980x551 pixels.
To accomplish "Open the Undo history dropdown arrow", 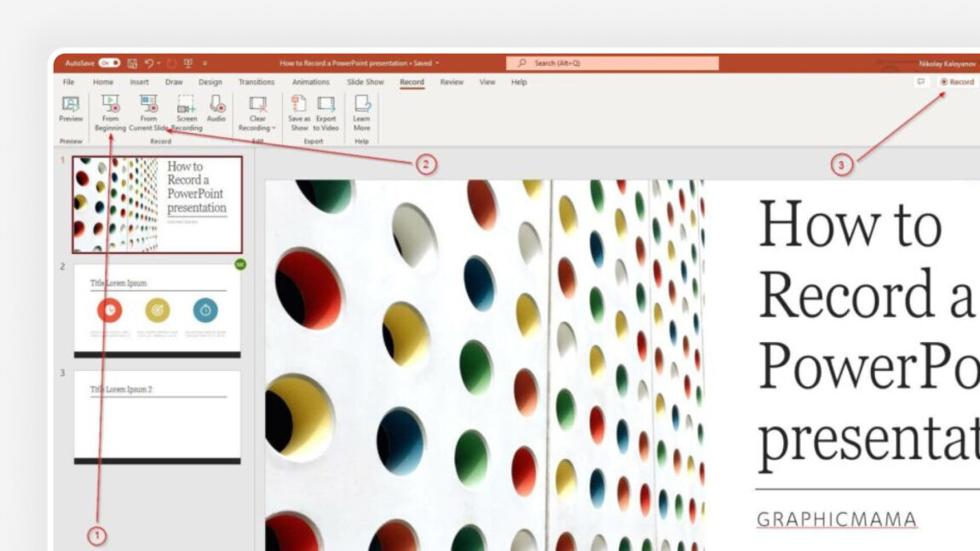I will [x=159, y=63].
